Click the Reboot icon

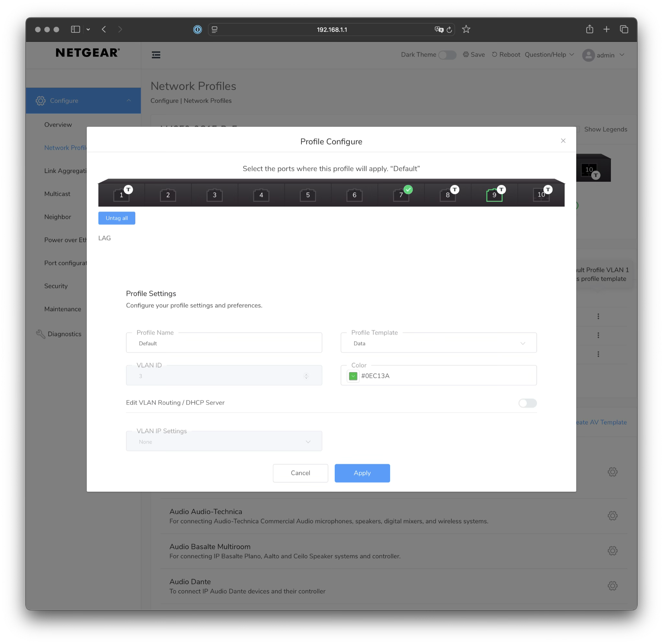tap(495, 54)
